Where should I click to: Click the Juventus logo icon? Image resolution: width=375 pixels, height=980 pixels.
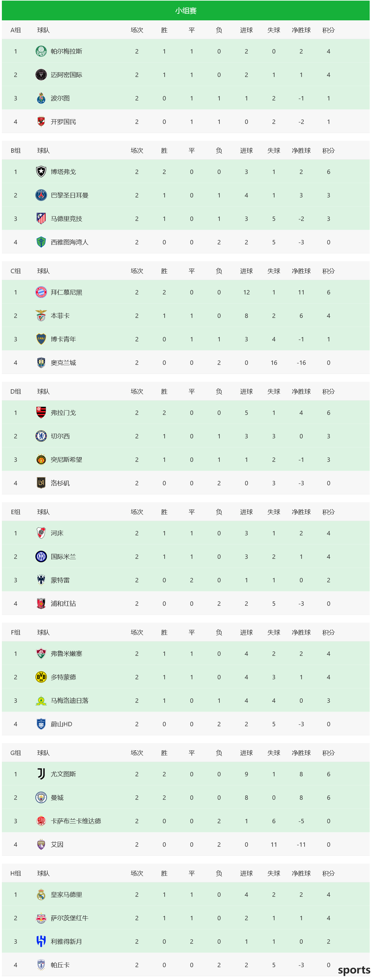[41, 774]
